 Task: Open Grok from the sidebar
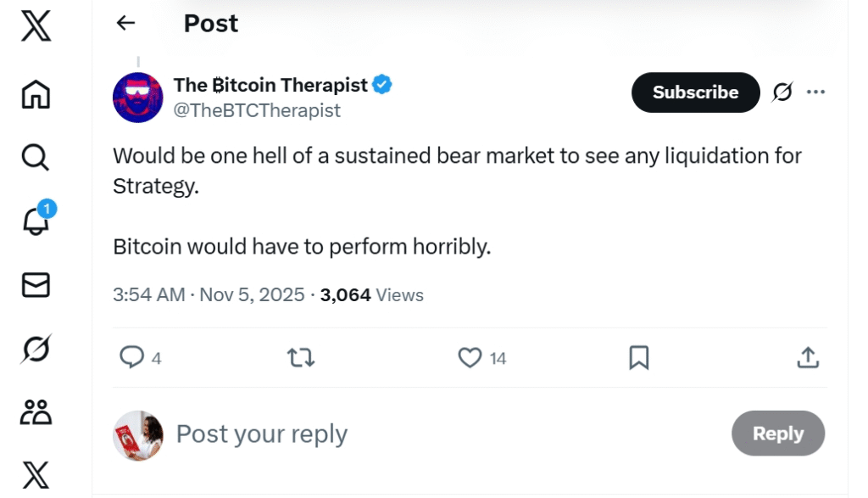click(36, 349)
